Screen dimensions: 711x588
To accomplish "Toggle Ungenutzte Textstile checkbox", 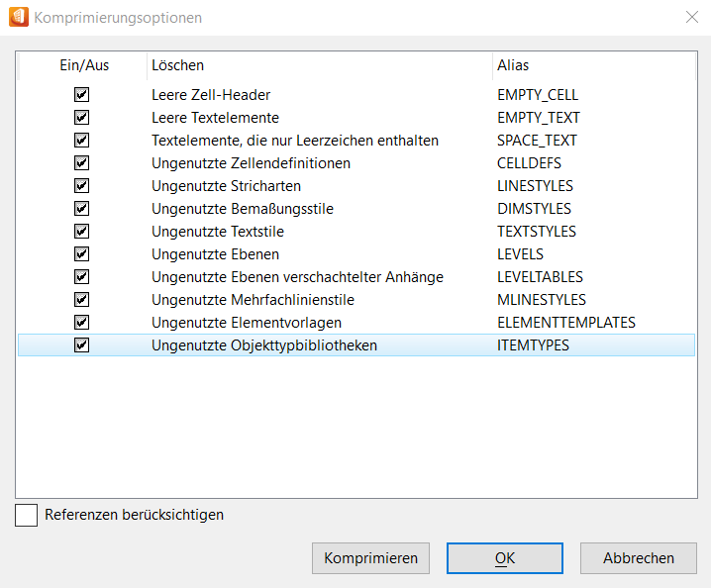I will 82,232.
